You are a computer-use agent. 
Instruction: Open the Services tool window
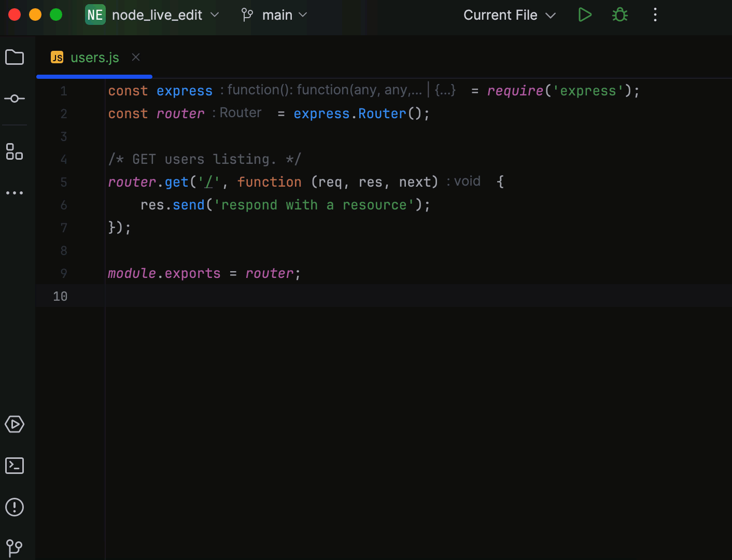[15, 424]
